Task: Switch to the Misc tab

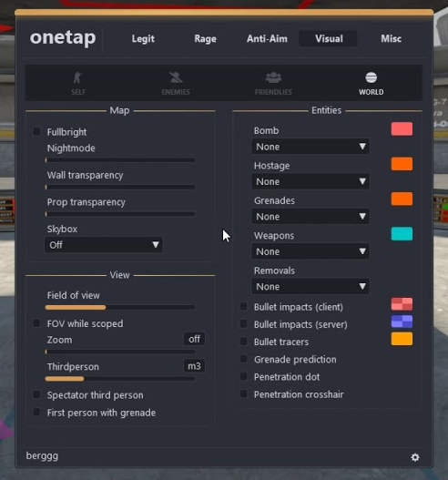Action: pyautogui.click(x=391, y=39)
